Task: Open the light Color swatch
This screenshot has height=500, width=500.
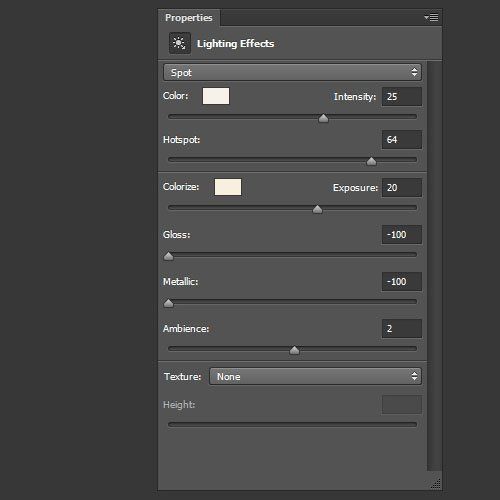Action: (x=216, y=96)
